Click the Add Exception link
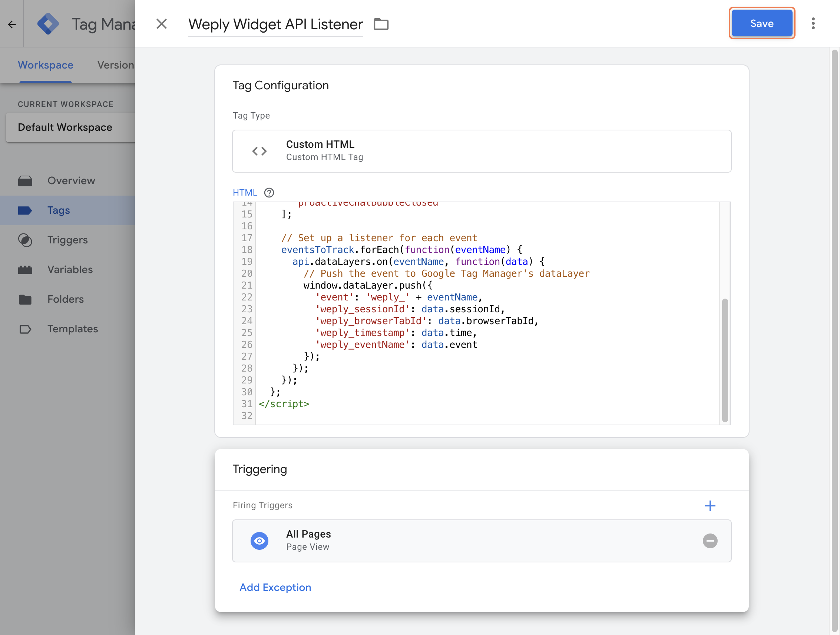840x635 pixels. click(x=275, y=587)
